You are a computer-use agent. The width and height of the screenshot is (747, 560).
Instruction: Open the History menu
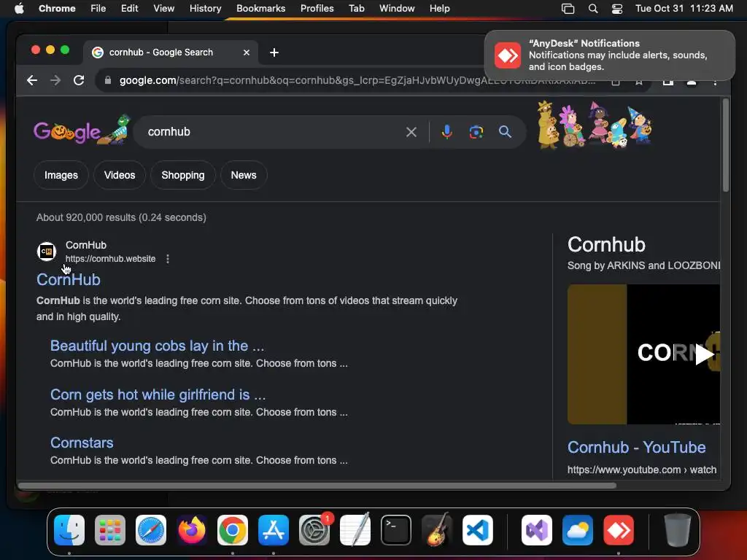pyautogui.click(x=205, y=9)
